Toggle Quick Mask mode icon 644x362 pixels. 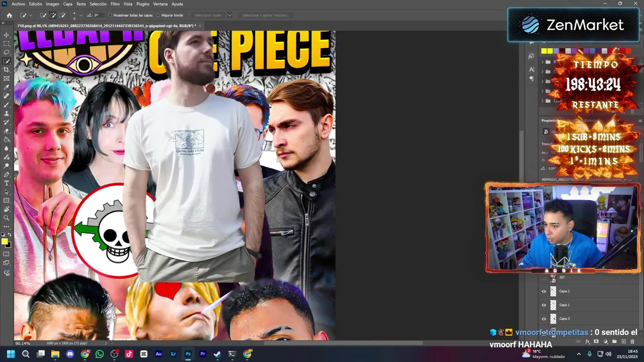click(7, 254)
